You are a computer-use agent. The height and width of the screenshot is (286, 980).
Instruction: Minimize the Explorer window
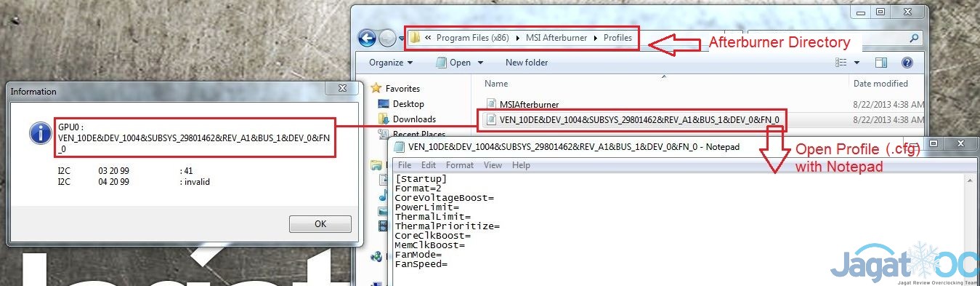coord(862,12)
